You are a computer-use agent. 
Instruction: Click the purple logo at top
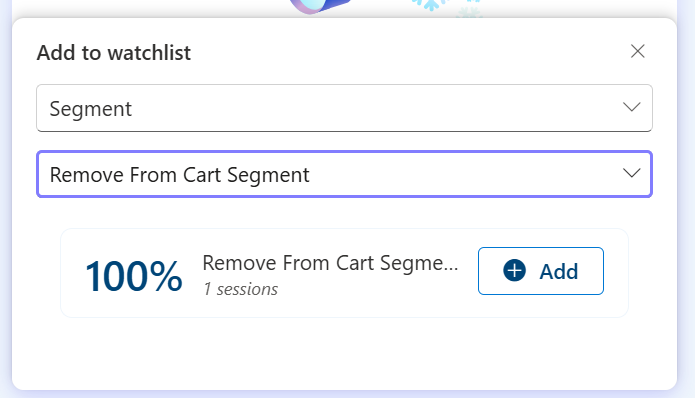[320, 6]
